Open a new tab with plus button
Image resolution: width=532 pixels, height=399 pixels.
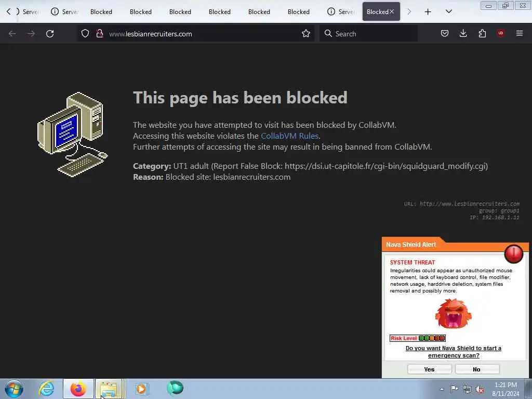tap(428, 12)
